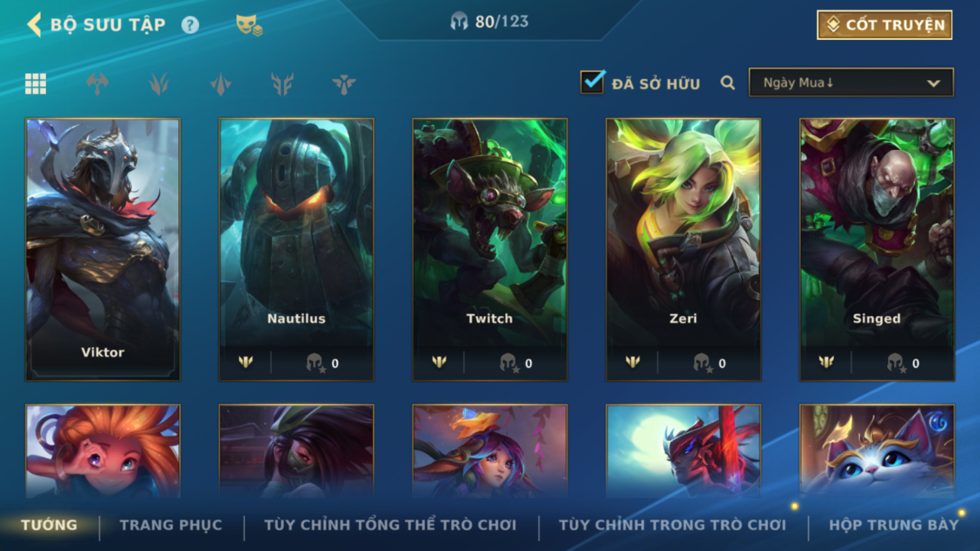Open TÙY CHỈNH TRONG TRÒ CHƠI tab
Viewport: 980px width, 551px height.
[x=672, y=525]
